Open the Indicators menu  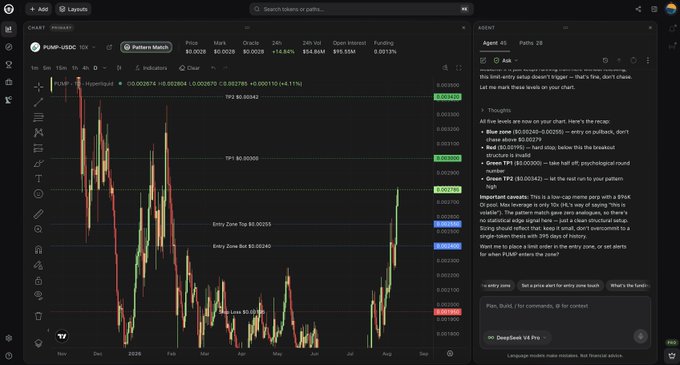[x=151, y=68]
